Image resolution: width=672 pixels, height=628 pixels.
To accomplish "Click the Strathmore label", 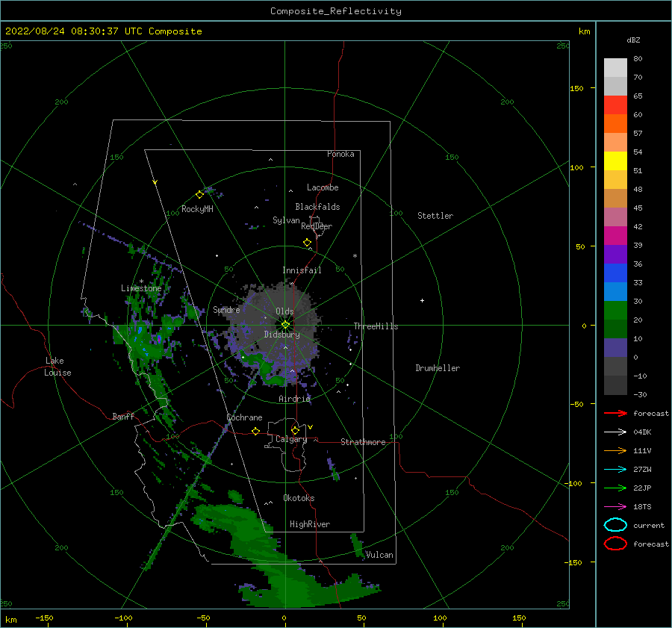I will pyautogui.click(x=363, y=442).
